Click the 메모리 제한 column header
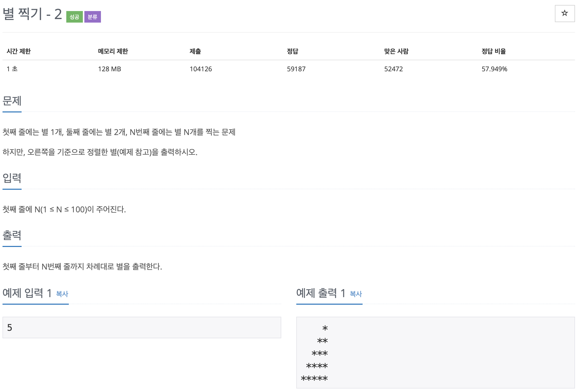578x392 pixels. pyautogui.click(x=113, y=51)
